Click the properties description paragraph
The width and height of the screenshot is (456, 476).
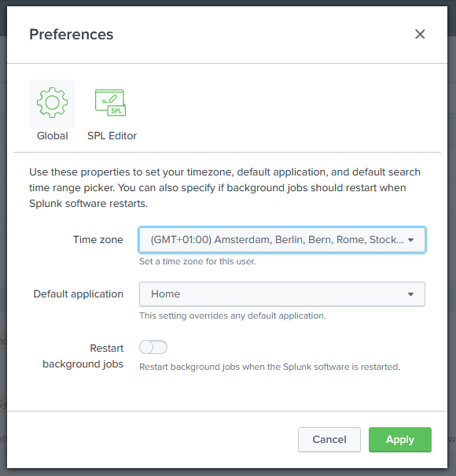pyautogui.click(x=225, y=187)
